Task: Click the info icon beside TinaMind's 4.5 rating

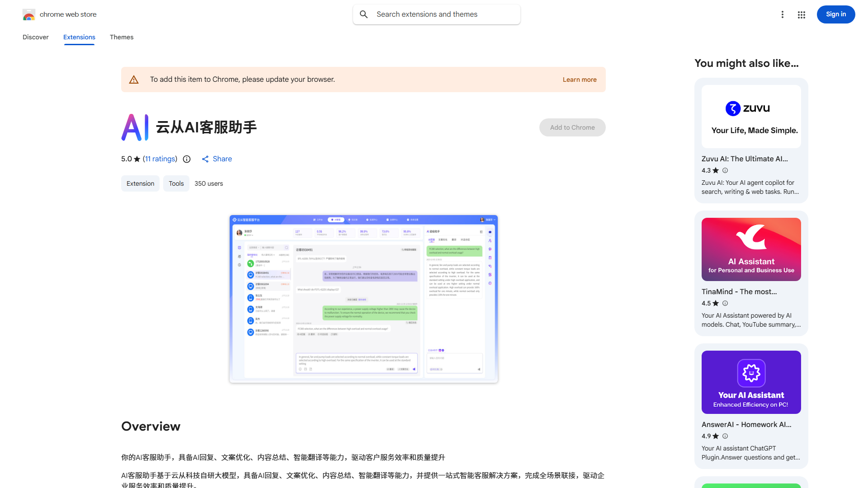Action: pos(725,303)
